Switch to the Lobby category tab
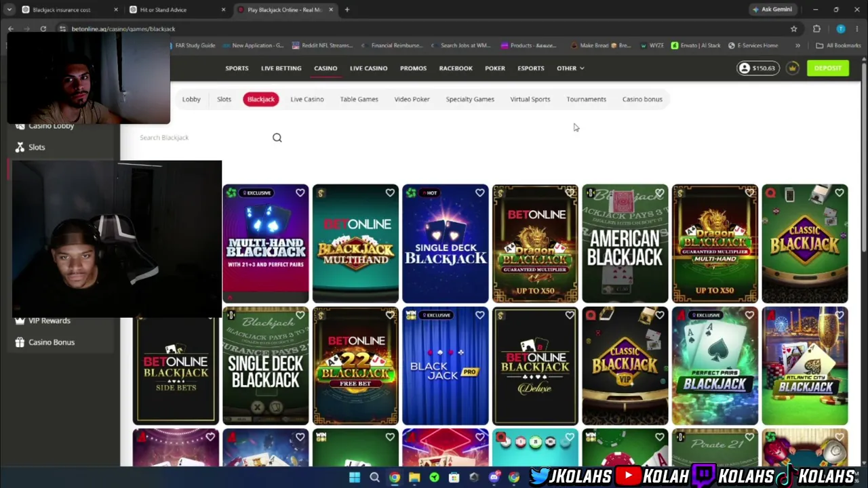 coord(191,99)
